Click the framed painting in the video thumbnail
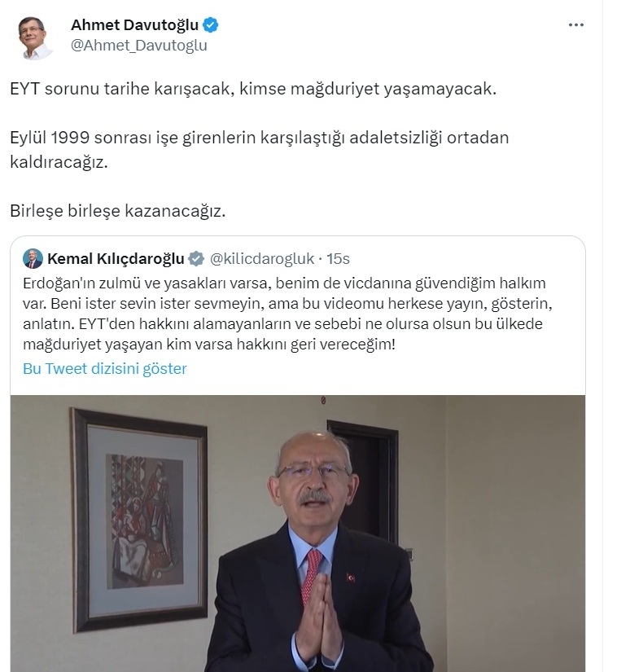Screen dimensions: 630x672 pos(139,519)
